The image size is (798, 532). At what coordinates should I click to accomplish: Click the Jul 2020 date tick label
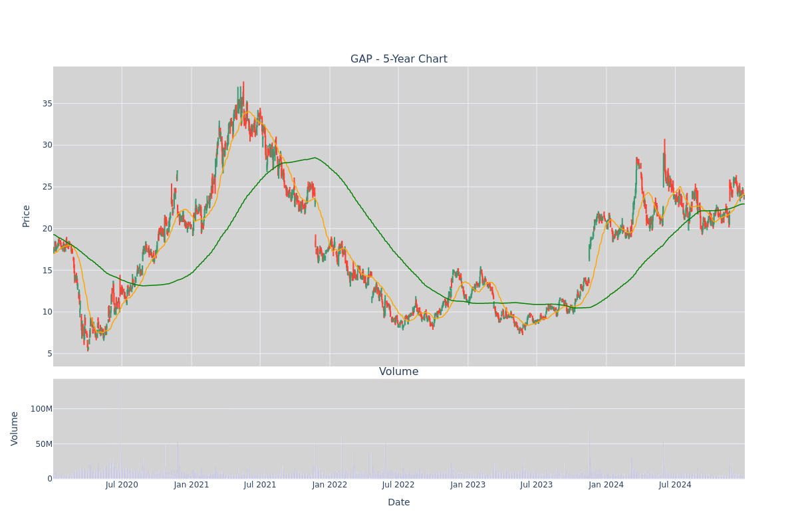(122, 485)
